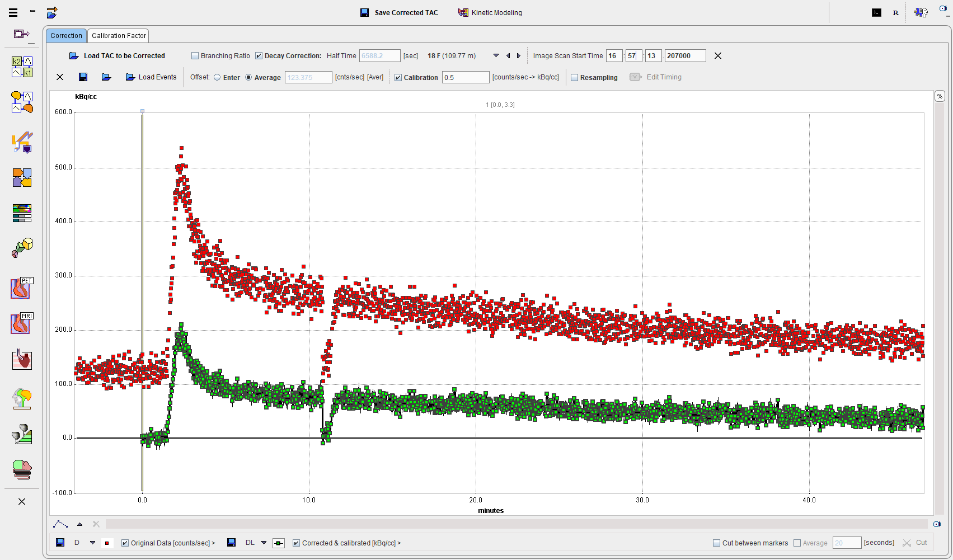Click Save Corrected TAC disk icon

tap(365, 12)
